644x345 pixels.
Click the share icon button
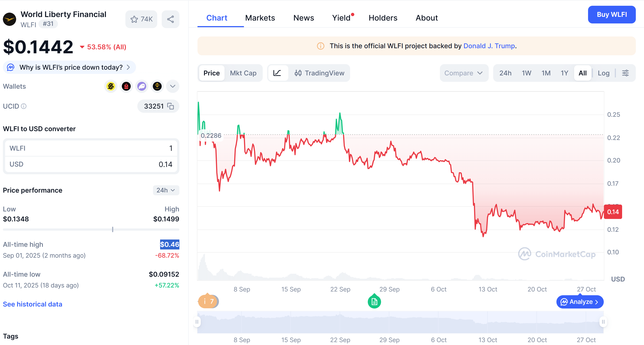(170, 19)
